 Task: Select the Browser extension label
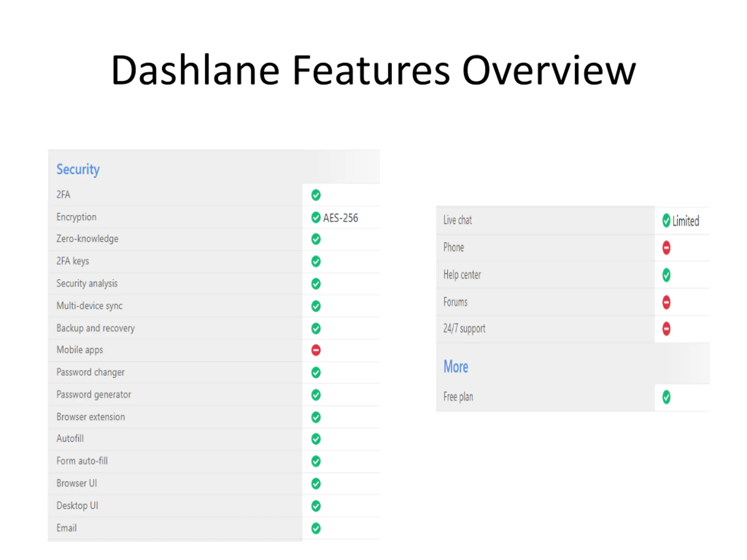coord(90,417)
